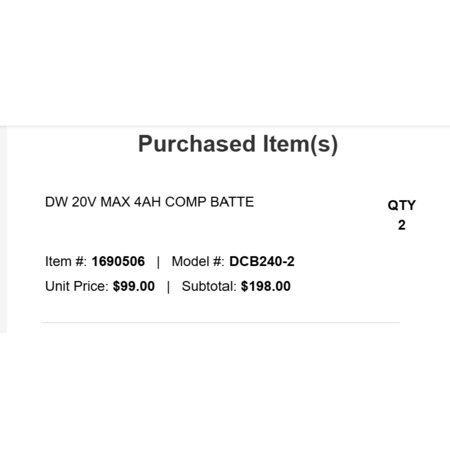This screenshot has width=450, height=450.
Task: Click the Unit Price label
Action: 77,286
